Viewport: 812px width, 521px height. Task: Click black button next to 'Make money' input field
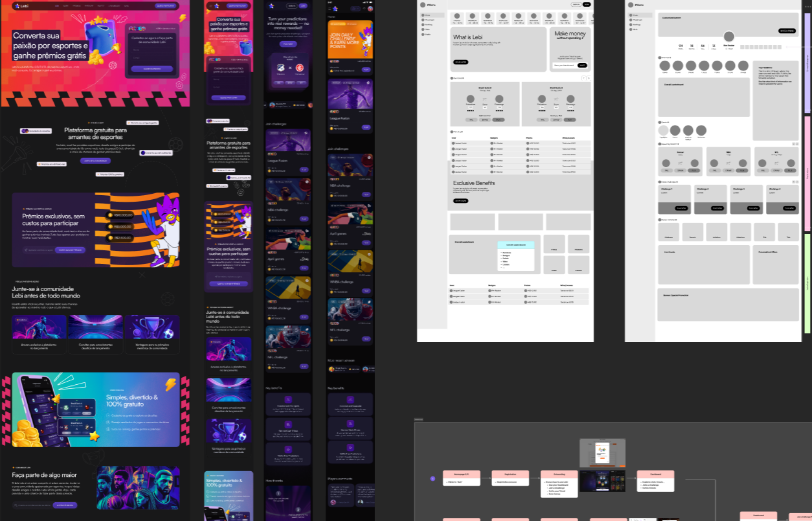click(582, 65)
